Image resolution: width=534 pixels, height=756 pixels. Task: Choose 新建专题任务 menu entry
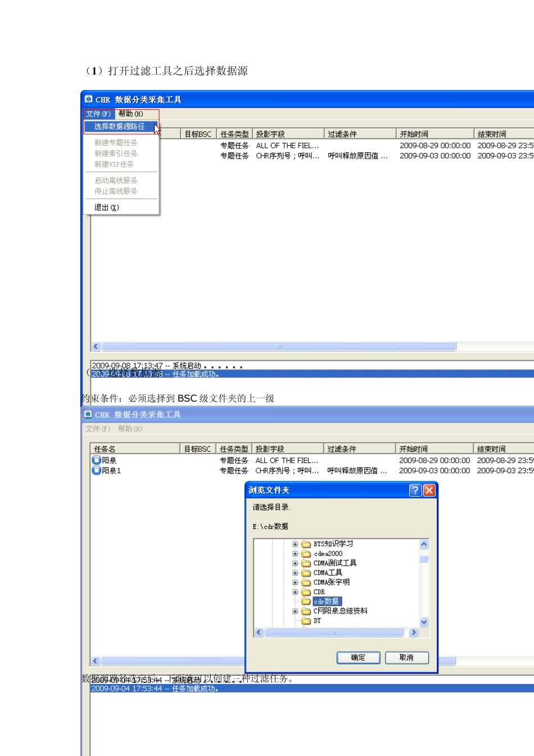[116, 143]
